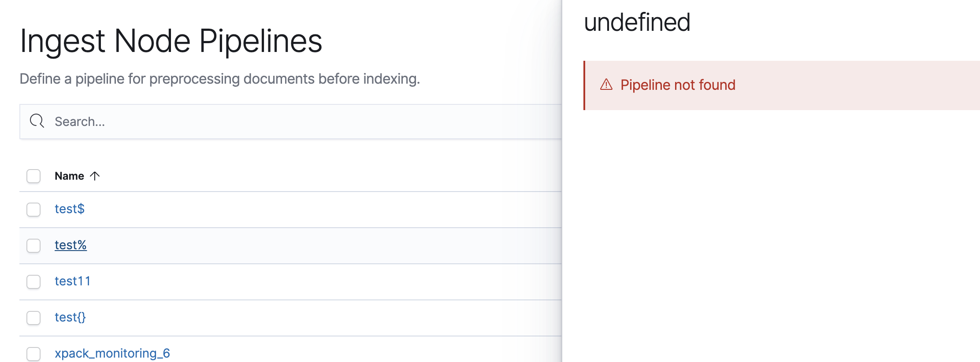Open the test{} pipeline details
980x362 pixels.
point(71,317)
